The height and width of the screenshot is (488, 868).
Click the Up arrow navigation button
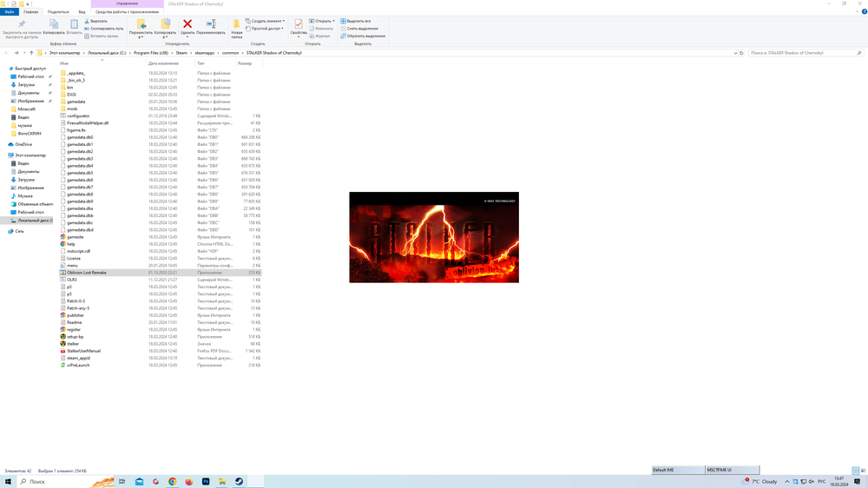[31, 53]
